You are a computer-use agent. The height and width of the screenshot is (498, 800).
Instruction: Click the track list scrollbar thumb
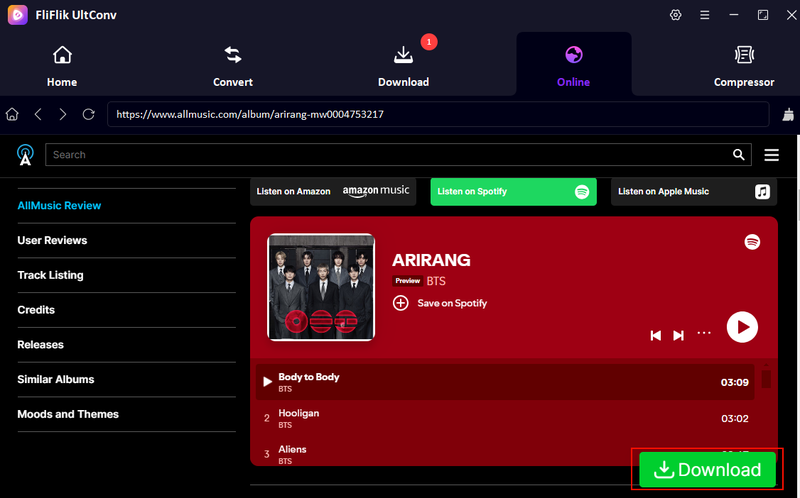pyautogui.click(x=766, y=379)
